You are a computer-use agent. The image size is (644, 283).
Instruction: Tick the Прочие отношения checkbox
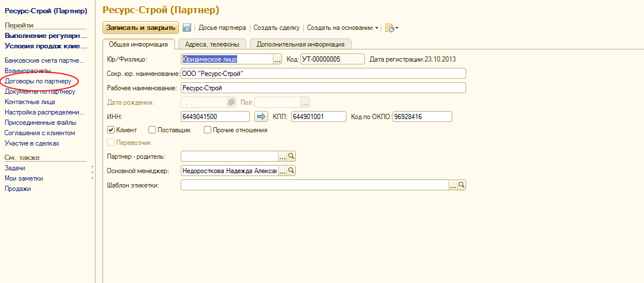pyautogui.click(x=207, y=131)
